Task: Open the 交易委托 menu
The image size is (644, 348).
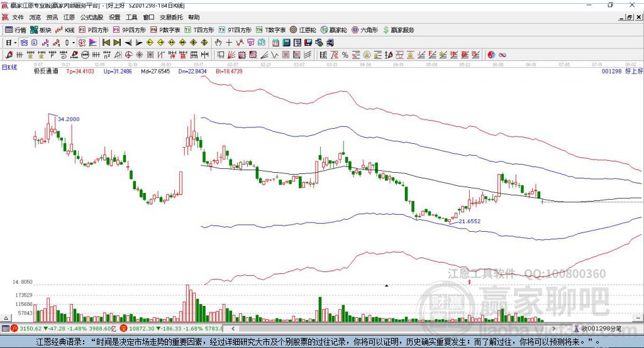Action: tap(171, 17)
